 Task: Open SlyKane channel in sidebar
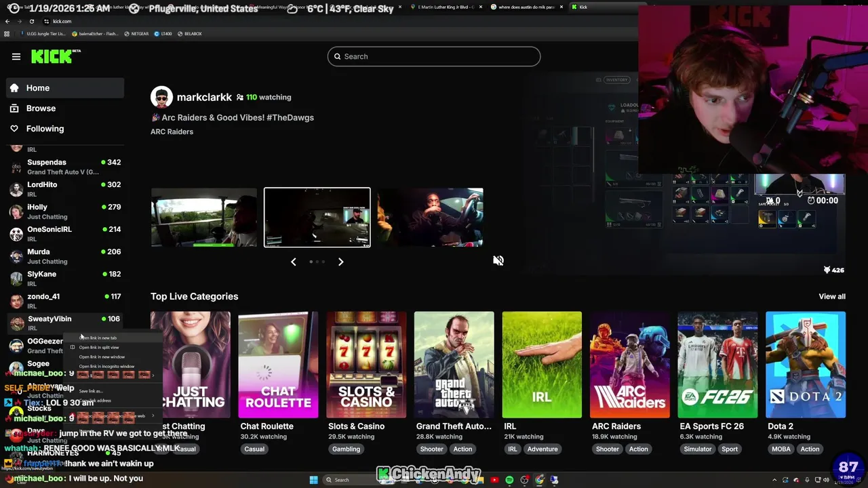[x=65, y=279]
